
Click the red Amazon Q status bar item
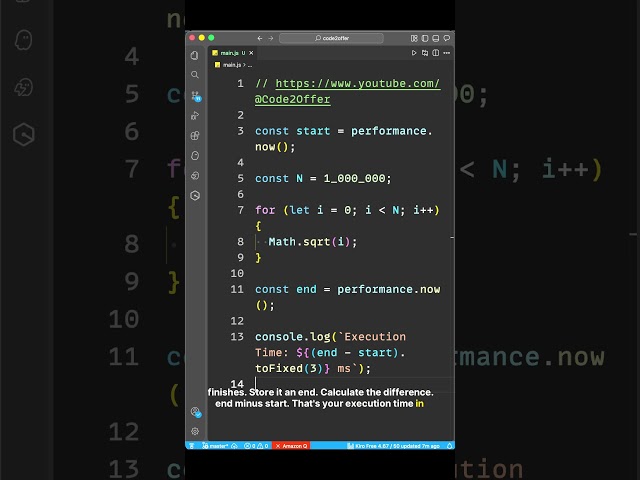coord(291,446)
